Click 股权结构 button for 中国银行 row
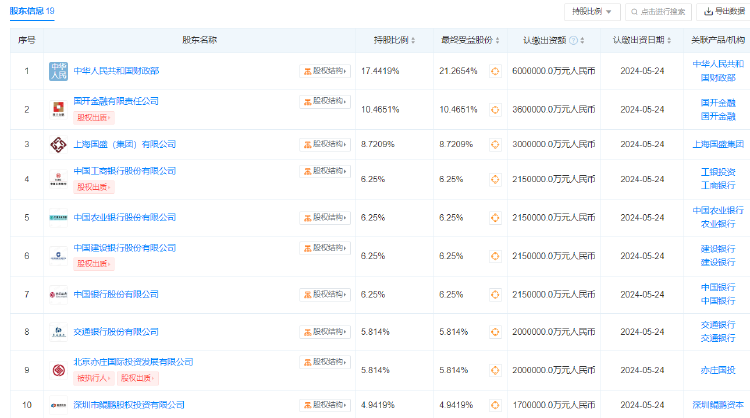 [325, 295]
